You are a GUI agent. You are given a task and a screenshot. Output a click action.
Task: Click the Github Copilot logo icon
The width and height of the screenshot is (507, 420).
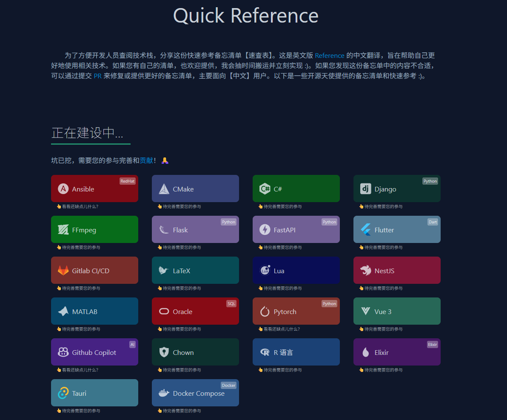coord(63,352)
